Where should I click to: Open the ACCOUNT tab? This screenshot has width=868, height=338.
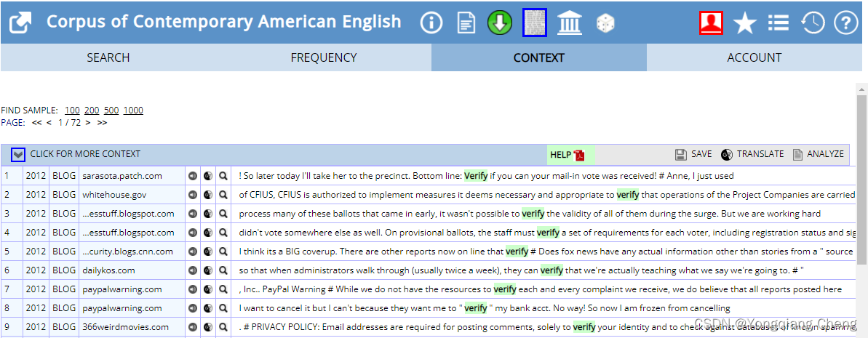pyautogui.click(x=754, y=57)
